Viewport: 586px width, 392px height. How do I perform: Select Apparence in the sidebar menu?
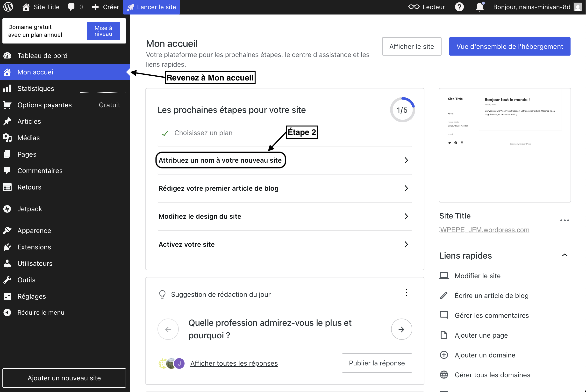[34, 231]
